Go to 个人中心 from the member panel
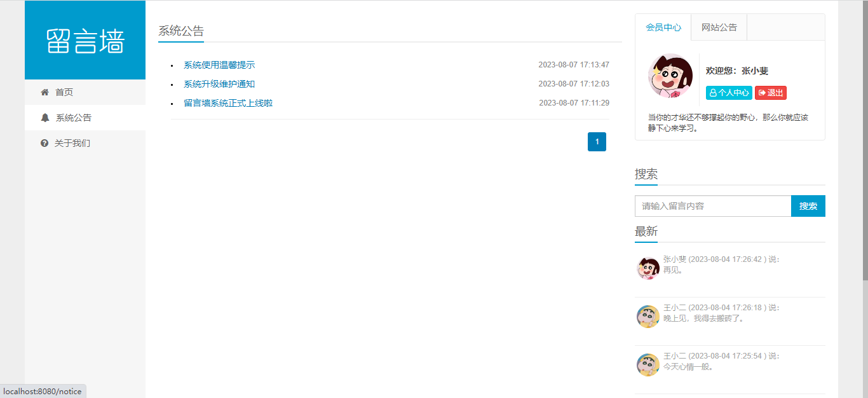The height and width of the screenshot is (398, 868). (x=729, y=93)
